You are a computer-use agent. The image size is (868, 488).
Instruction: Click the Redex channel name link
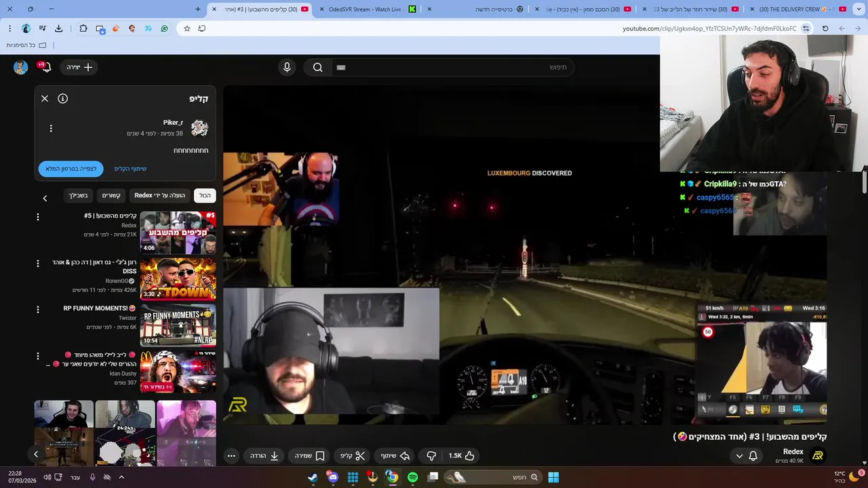pyautogui.click(x=793, y=451)
